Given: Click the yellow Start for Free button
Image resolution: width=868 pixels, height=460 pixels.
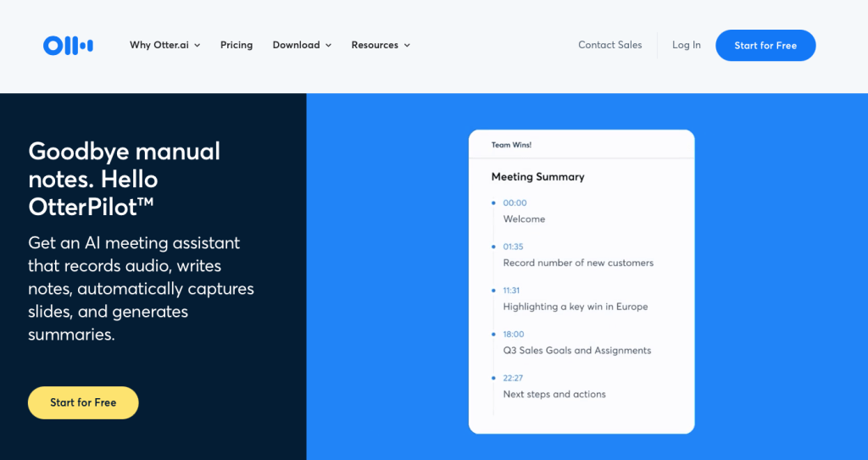Looking at the screenshot, I should click(x=83, y=402).
